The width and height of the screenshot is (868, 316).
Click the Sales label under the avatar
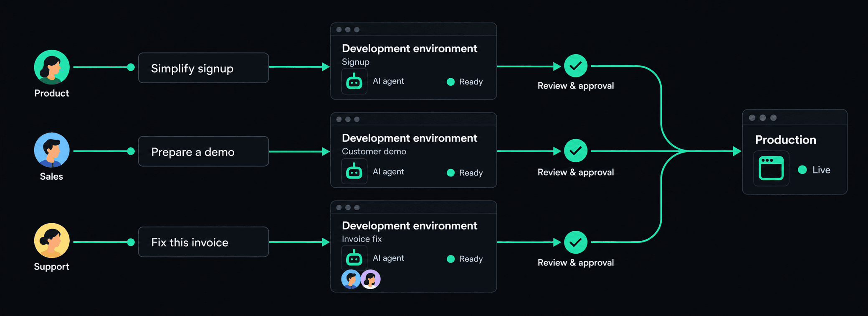click(51, 176)
